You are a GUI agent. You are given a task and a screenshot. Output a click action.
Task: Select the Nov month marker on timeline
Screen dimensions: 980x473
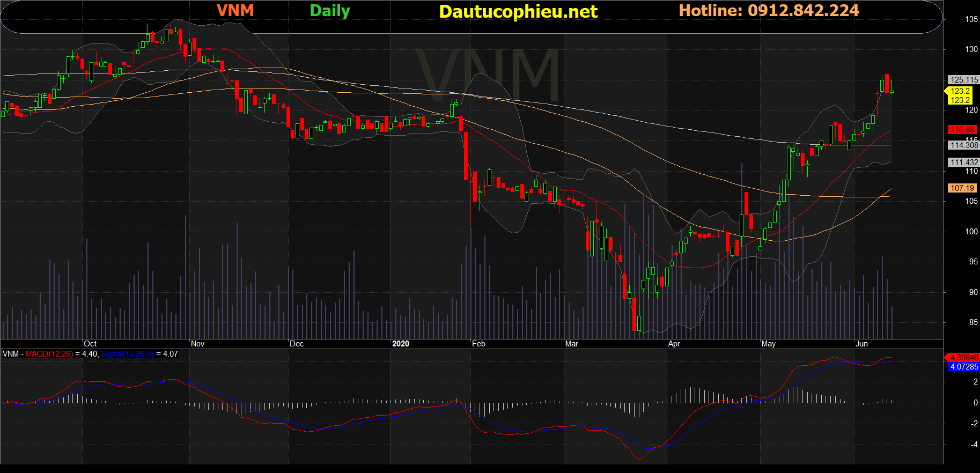[197, 344]
